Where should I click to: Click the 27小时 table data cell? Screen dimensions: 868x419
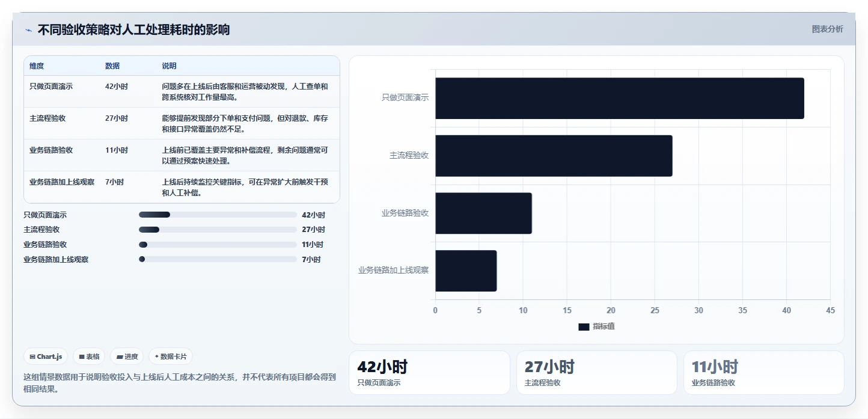(x=117, y=118)
